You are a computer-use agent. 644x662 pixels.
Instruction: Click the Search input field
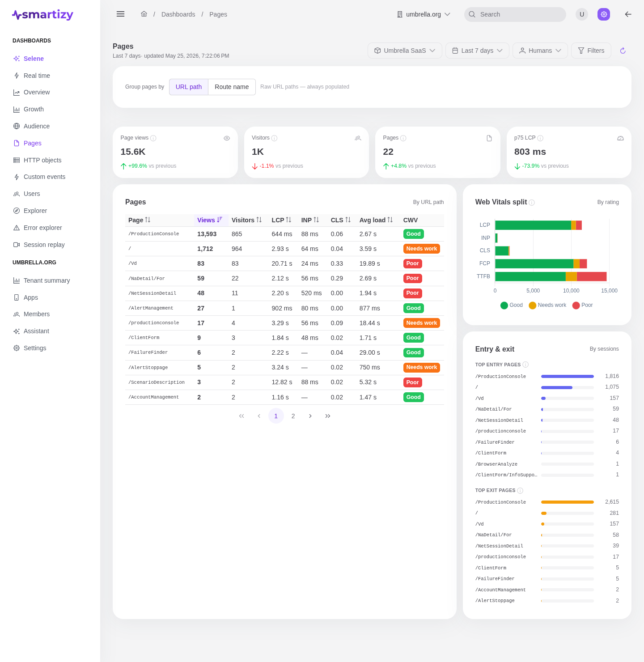point(515,14)
